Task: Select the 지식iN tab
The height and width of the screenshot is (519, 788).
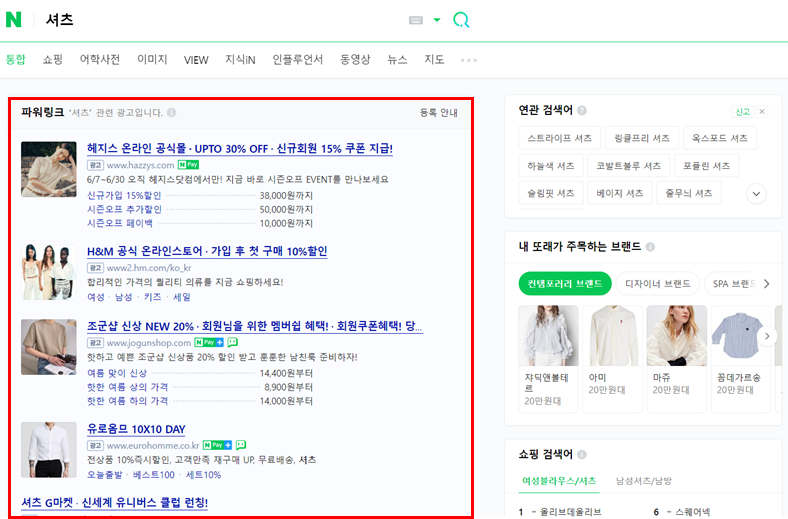Action: [240, 60]
